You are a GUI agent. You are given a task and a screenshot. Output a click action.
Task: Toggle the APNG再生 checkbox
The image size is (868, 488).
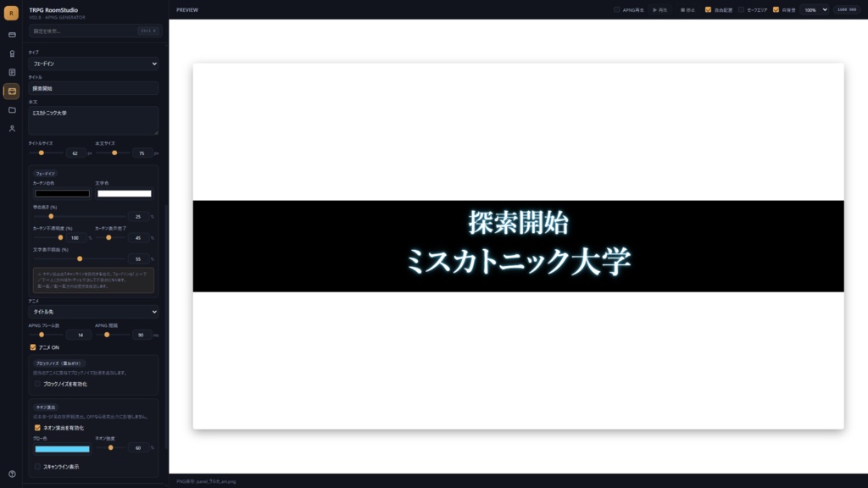(x=617, y=10)
